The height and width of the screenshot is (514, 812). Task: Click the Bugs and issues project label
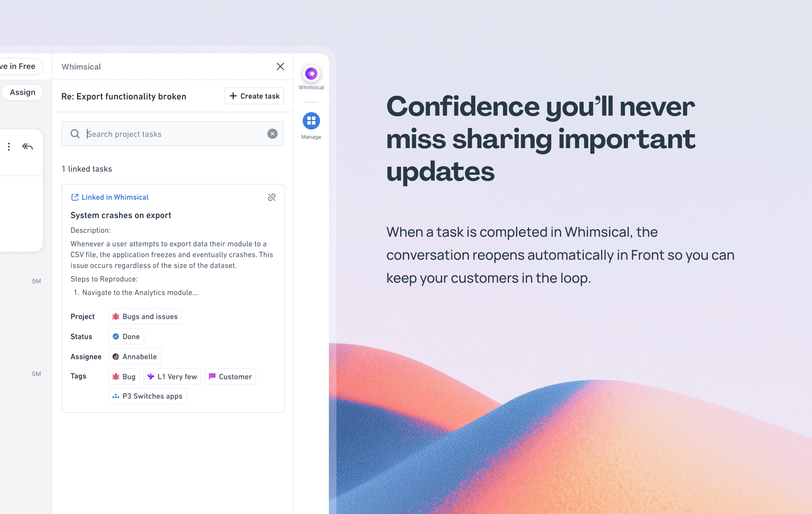(145, 317)
